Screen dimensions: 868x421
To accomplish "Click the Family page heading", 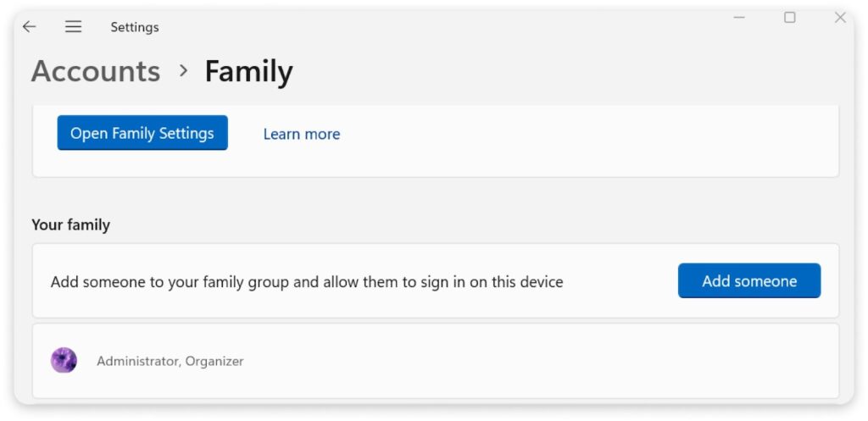I will tap(248, 71).
